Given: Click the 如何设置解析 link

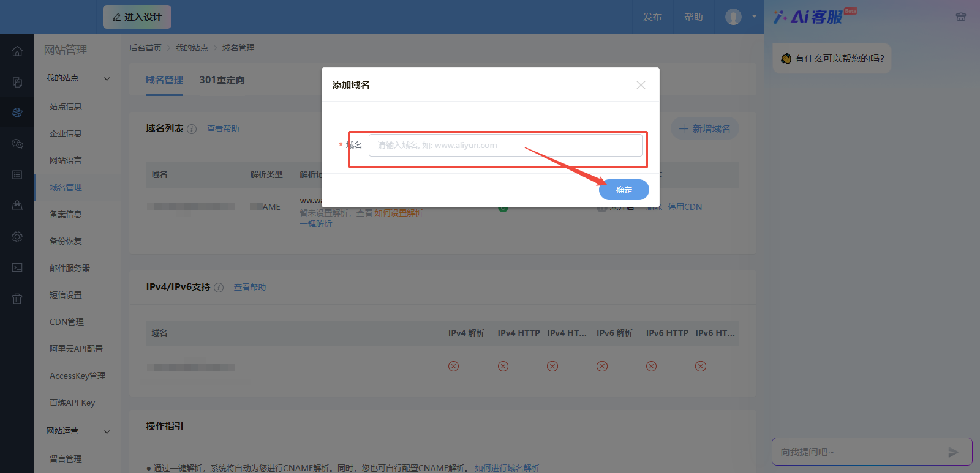Looking at the screenshot, I should [399, 213].
